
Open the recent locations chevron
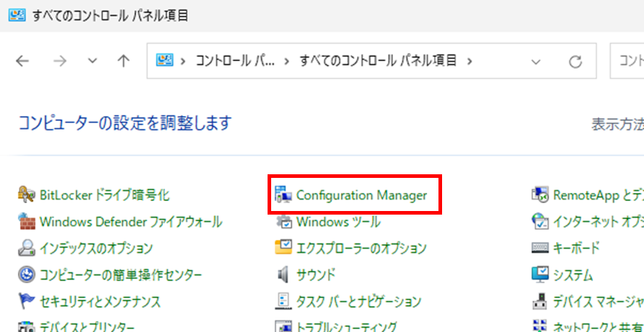pyautogui.click(x=93, y=61)
